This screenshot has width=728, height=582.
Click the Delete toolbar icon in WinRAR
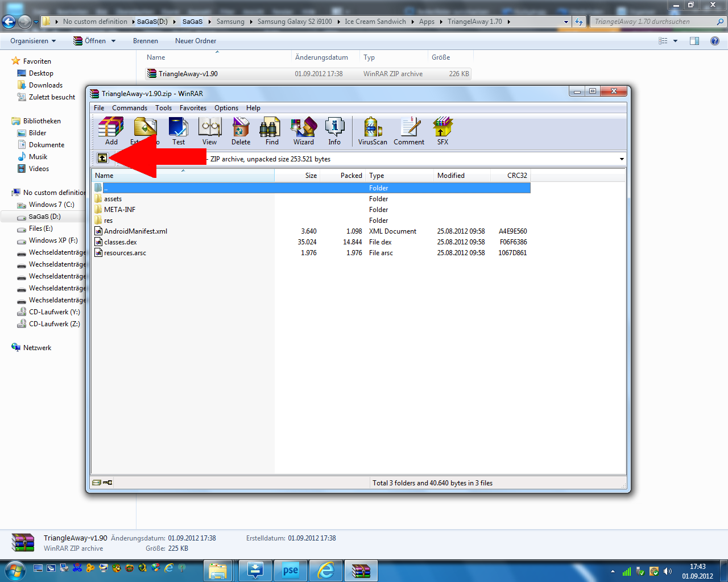click(241, 131)
